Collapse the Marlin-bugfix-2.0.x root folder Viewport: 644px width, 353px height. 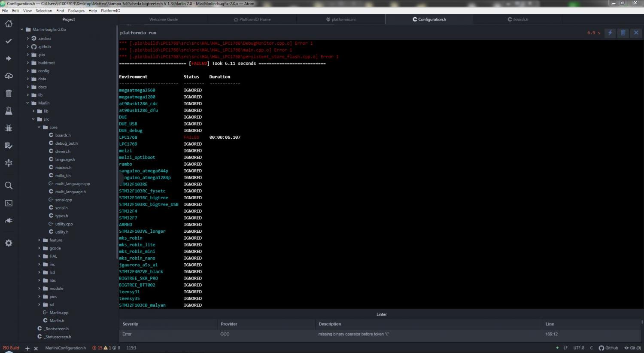tap(49, 30)
